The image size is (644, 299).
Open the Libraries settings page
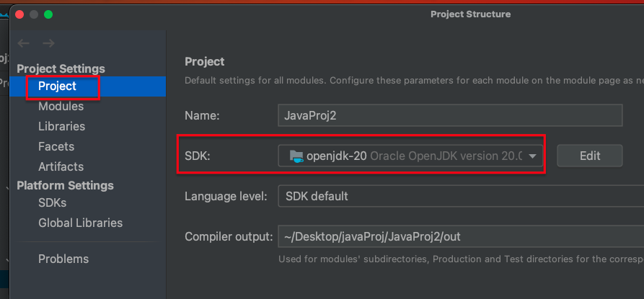pyautogui.click(x=61, y=126)
